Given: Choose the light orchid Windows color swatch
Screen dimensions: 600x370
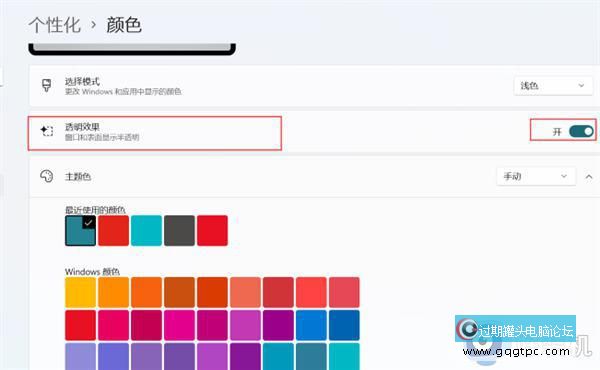Looking at the screenshot, I should [x=245, y=325].
